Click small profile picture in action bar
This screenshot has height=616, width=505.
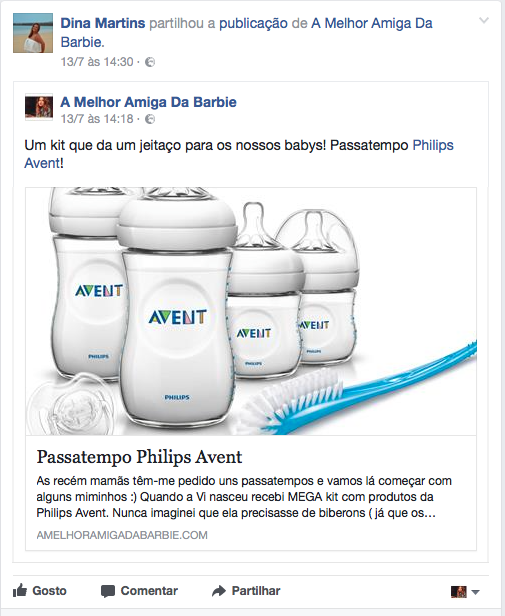tap(459, 592)
